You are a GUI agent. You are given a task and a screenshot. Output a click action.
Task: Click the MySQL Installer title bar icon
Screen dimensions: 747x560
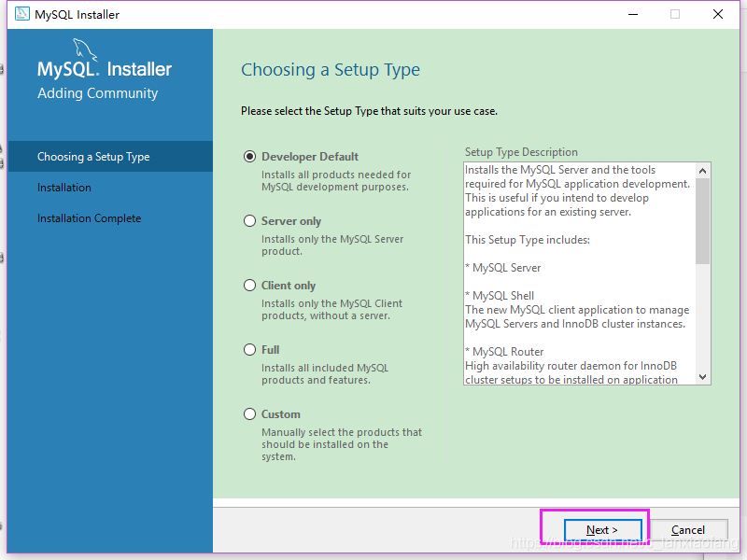point(21,14)
